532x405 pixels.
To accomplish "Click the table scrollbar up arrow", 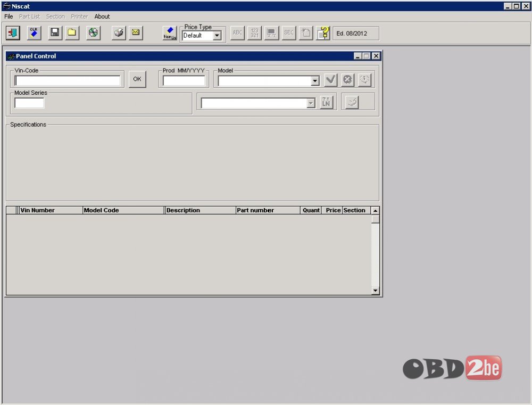I will point(375,210).
